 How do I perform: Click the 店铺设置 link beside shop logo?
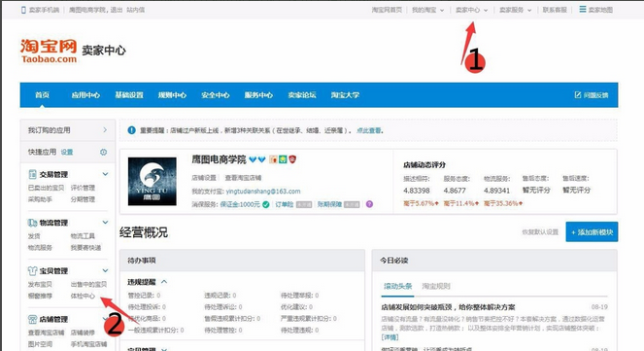204,178
